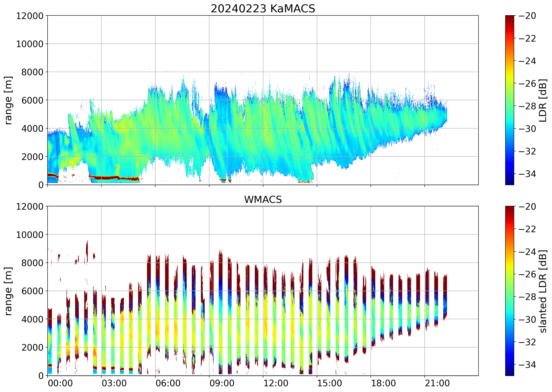552x392 pixels.
Task: Click the WMACS subplot title
Action: [x=263, y=200]
